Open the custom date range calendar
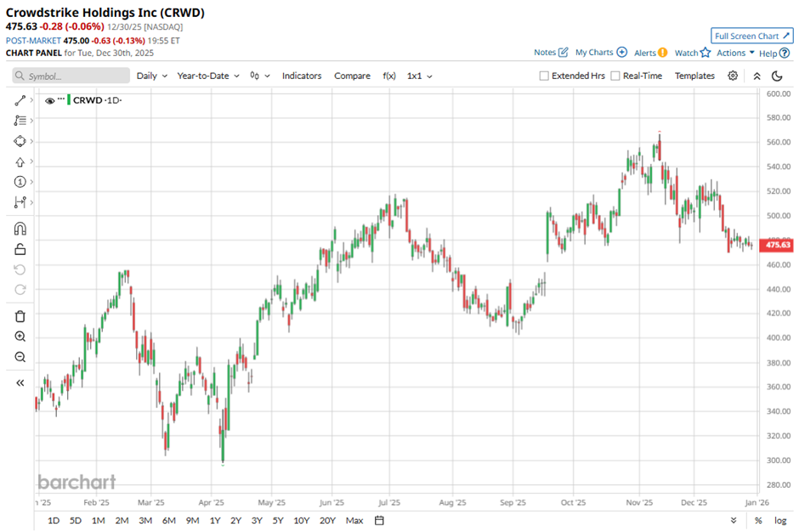 click(379, 520)
